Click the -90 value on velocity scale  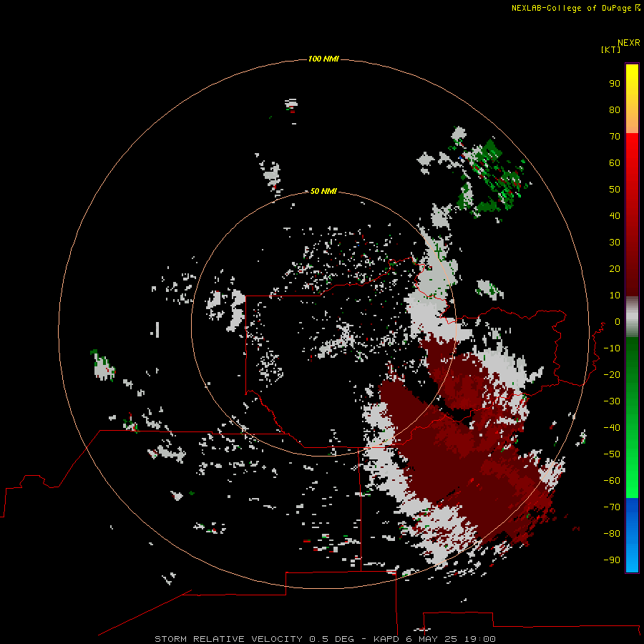(612, 560)
